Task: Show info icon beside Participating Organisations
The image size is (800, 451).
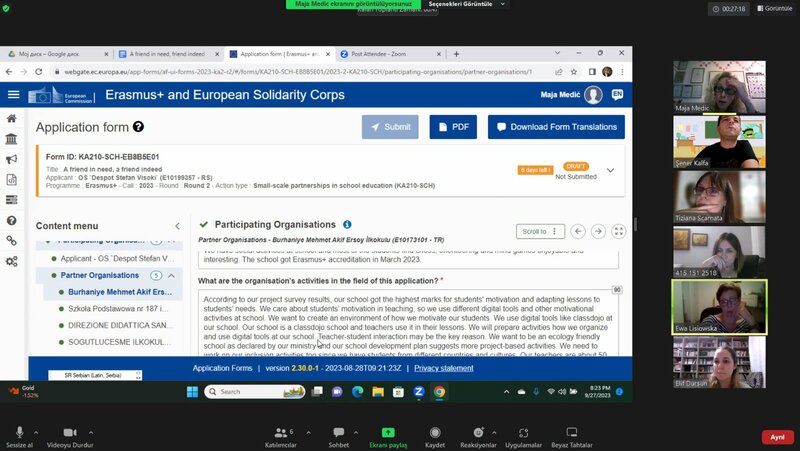Action: coord(347,224)
